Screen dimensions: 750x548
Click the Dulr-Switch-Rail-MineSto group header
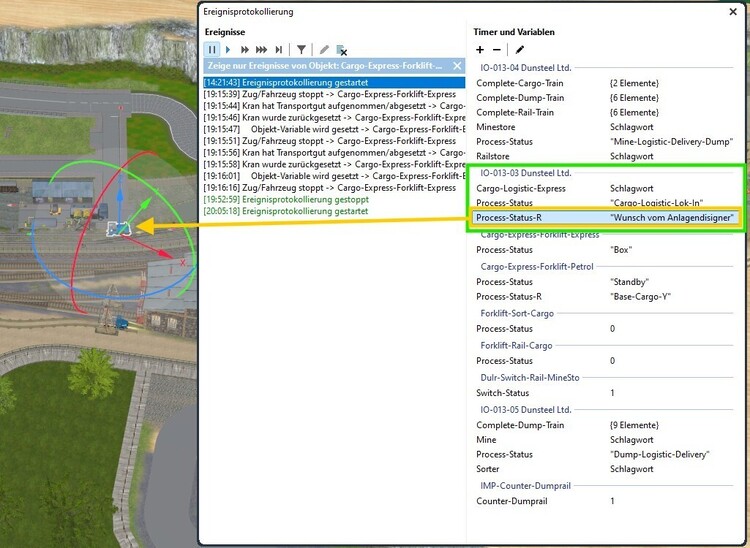pos(529,378)
